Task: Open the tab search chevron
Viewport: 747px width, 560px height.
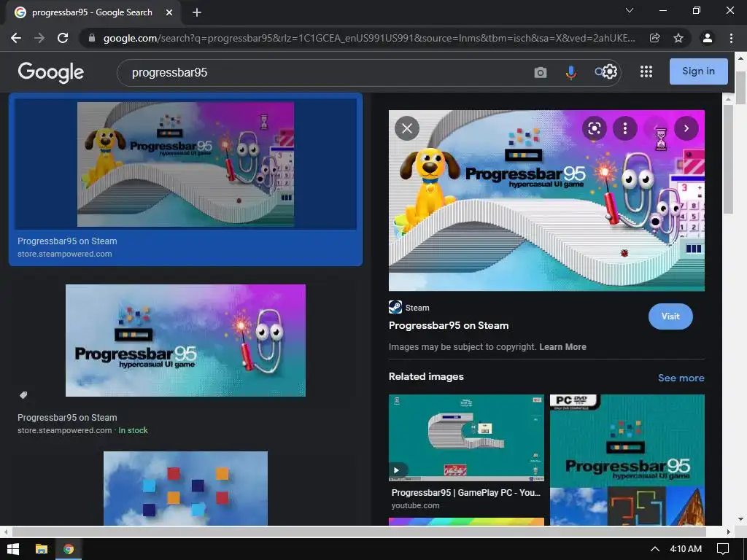Action: pos(630,10)
